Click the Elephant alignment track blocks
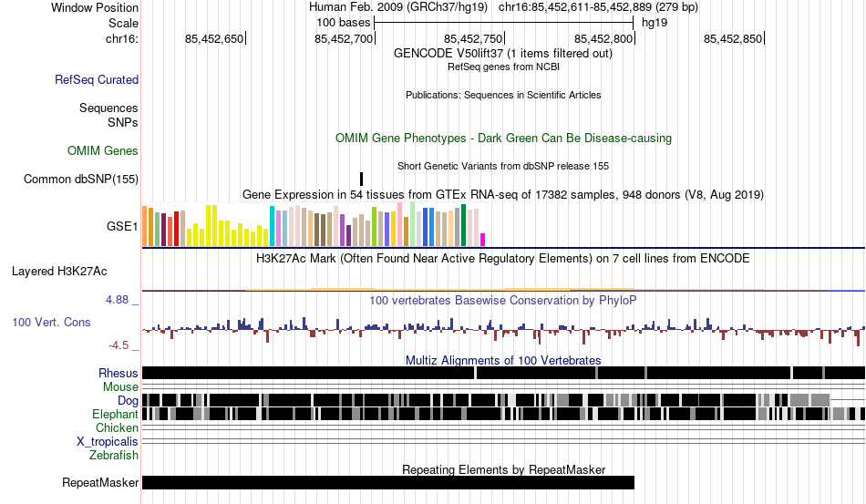The image size is (866, 504). [503, 414]
